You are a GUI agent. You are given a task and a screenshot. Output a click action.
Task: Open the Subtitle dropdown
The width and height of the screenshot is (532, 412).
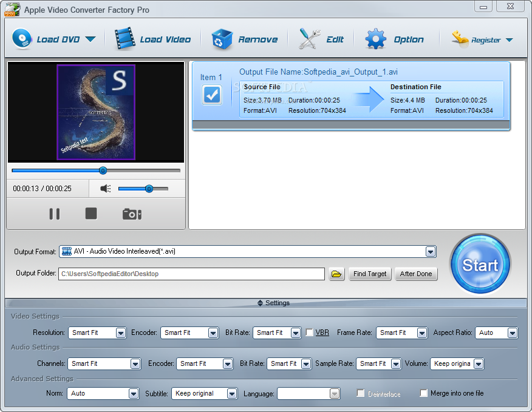coord(232,393)
